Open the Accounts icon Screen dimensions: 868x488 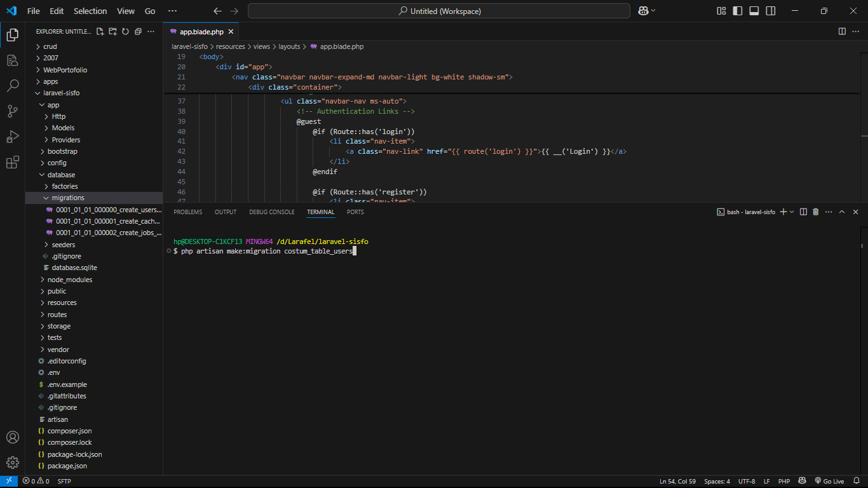13,437
